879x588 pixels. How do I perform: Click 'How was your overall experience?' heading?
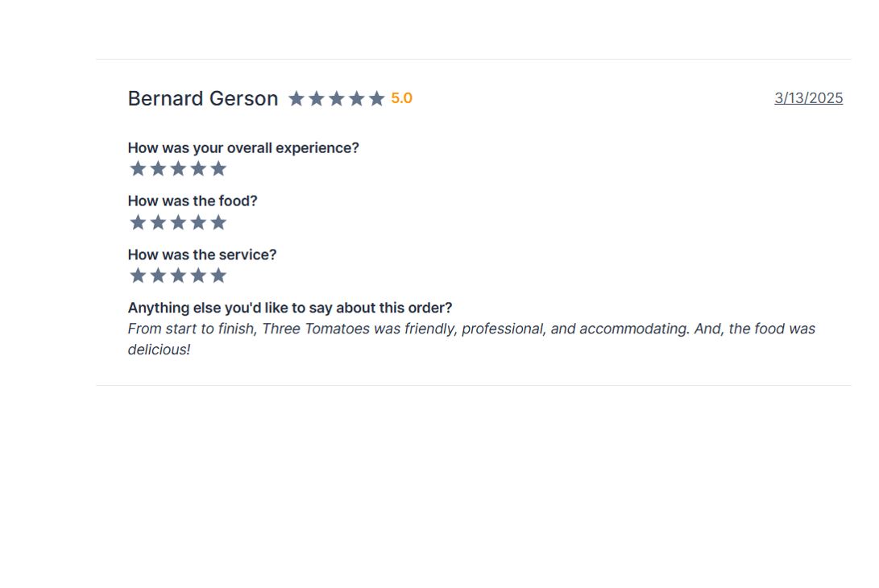click(x=243, y=148)
